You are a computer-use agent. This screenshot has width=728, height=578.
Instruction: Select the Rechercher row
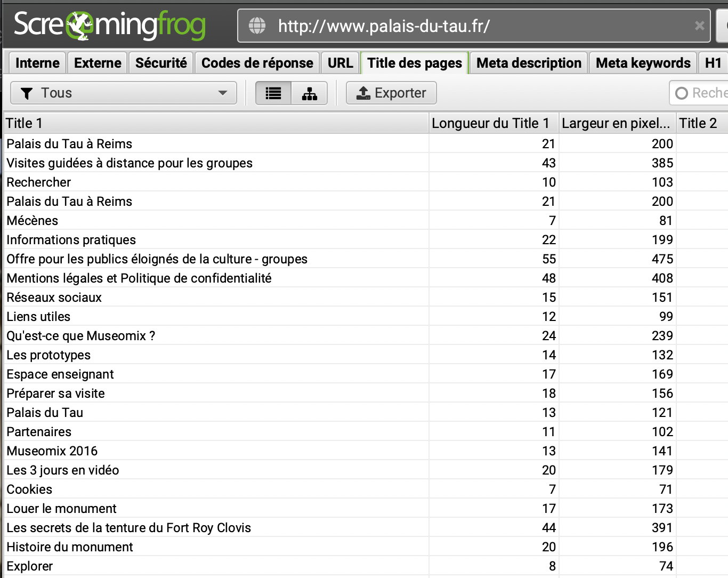pos(366,182)
